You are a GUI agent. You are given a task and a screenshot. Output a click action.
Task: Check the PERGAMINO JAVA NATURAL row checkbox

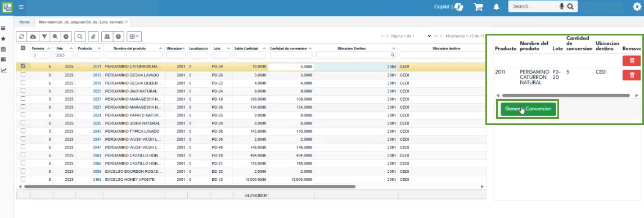coord(23,91)
